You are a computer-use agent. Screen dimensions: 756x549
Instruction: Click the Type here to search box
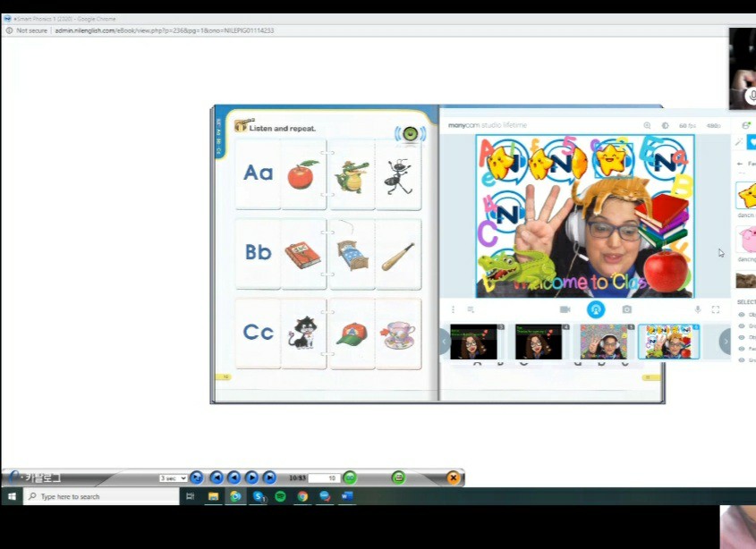tap(101, 496)
